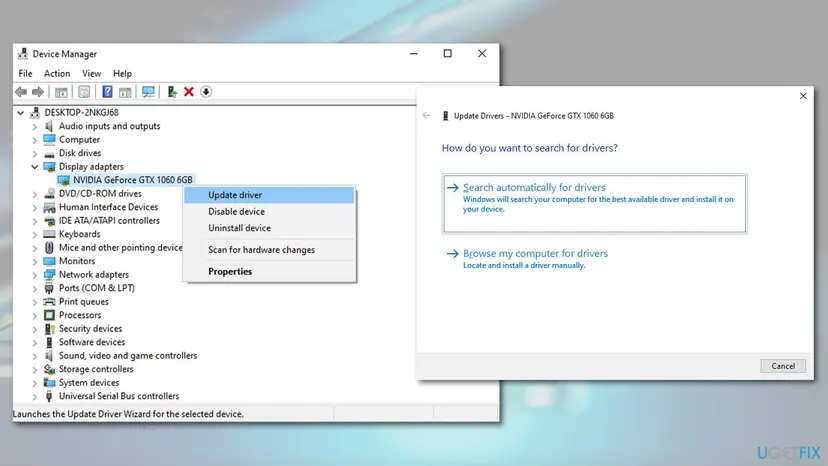Click Cancel in the Update Drivers dialog
The image size is (828, 466).
783,366
